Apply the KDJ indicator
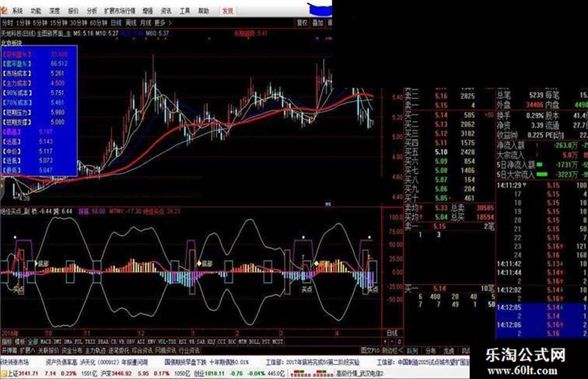The width and height of the screenshot is (588, 379). [212, 342]
